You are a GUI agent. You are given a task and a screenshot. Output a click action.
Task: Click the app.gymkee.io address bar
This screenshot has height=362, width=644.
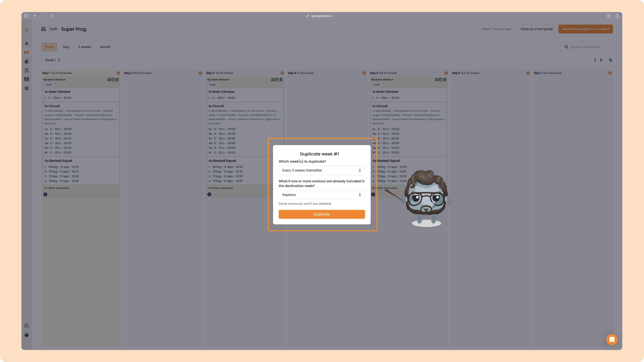(x=319, y=16)
